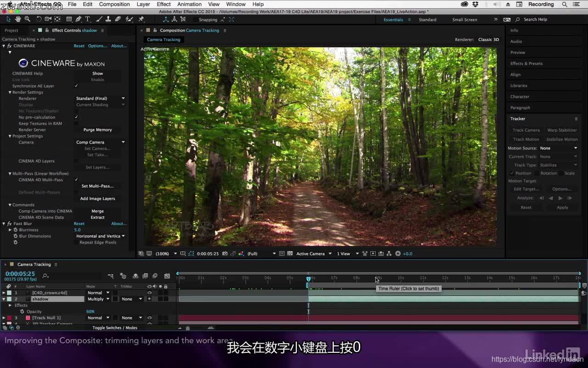Select the Puppet Pin tool
The image size is (588, 368).
(141, 19)
